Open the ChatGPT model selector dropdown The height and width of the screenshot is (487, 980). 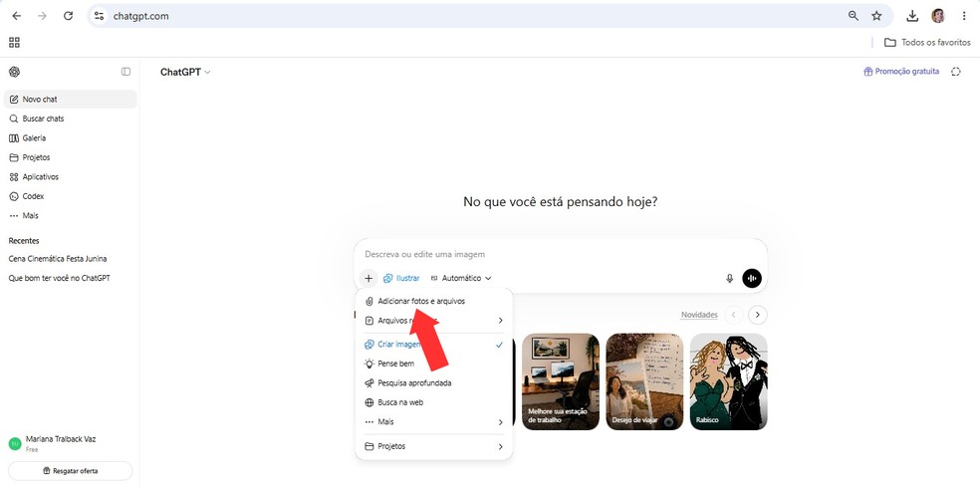[x=185, y=72]
